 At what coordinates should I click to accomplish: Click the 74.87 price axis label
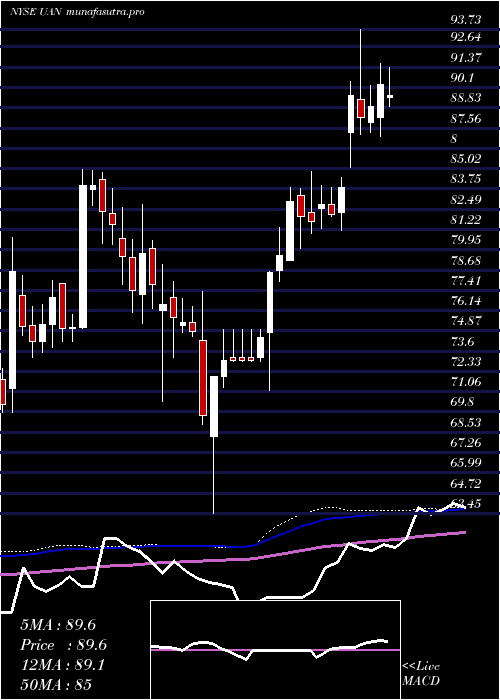[x=466, y=321]
